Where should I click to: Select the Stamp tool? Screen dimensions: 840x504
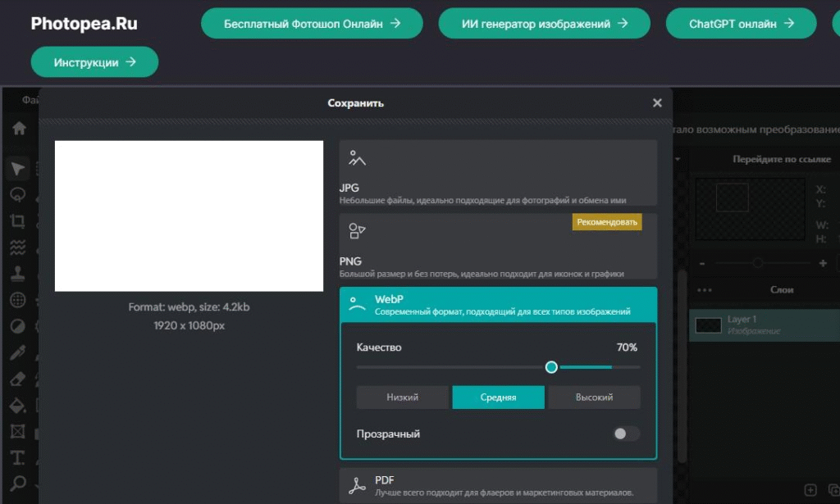pyautogui.click(x=17, y=274)
